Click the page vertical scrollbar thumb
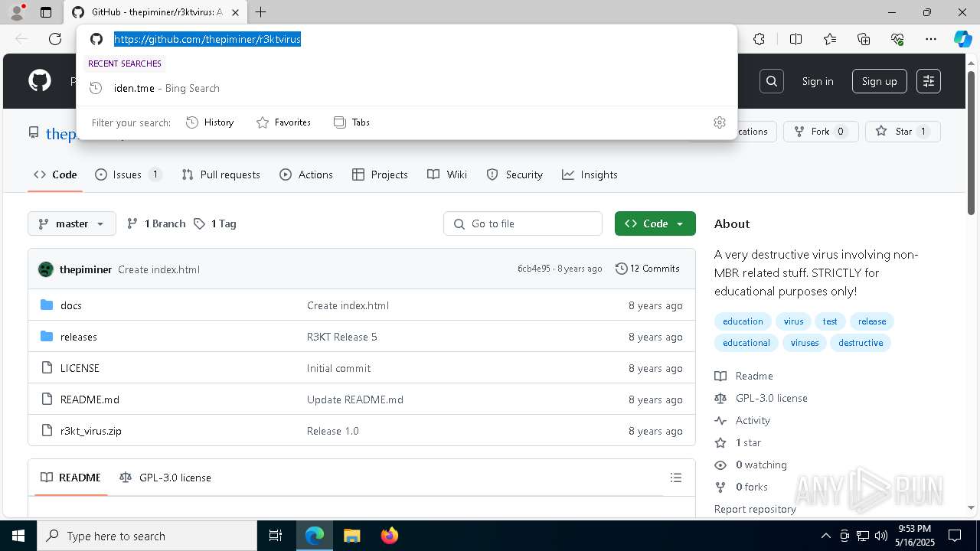This screenshot has height=551, width=980. click(x=971, y=144)
